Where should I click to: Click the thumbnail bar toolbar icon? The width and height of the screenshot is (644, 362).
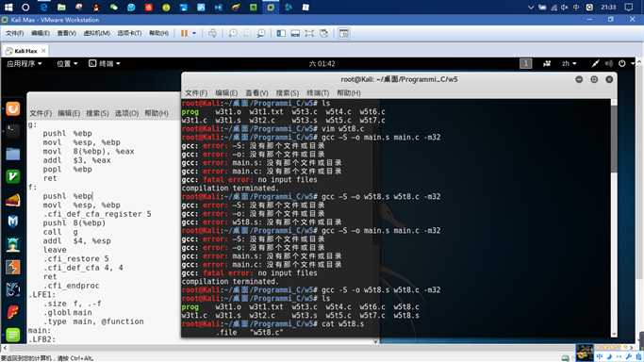click(x=295, y=33)
